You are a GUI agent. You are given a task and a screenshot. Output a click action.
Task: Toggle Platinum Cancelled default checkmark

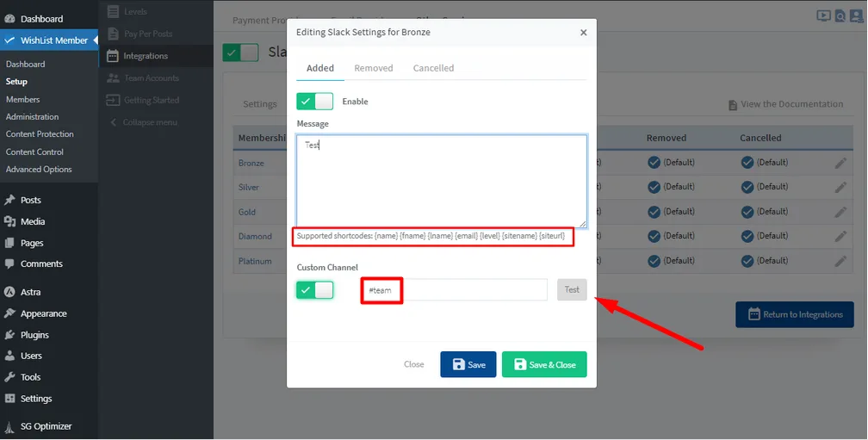pyautogui.click(x=747, y=261)
